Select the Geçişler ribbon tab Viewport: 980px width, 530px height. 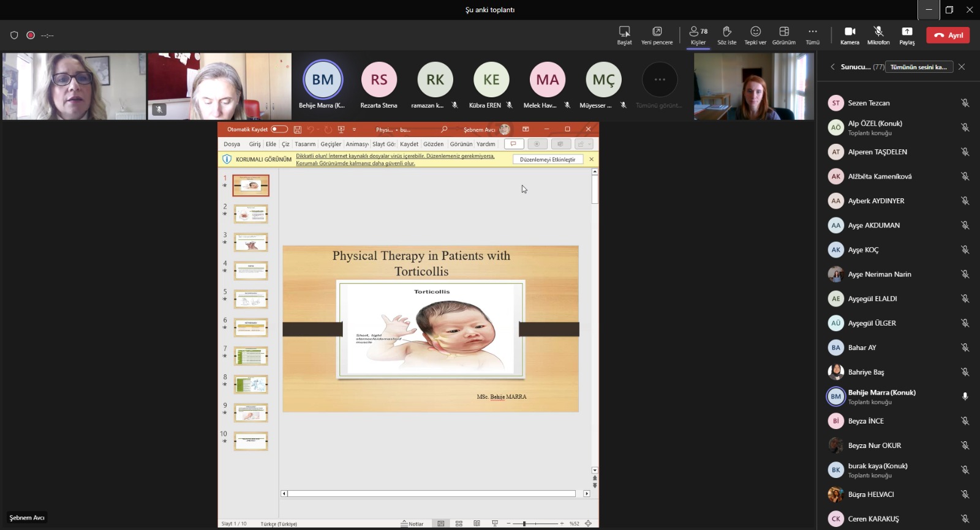click(331, 144)
